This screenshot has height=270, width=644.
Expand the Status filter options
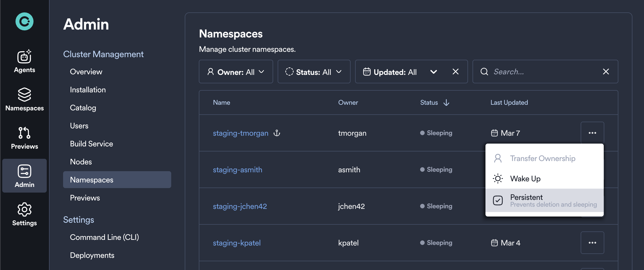coord(314,72)
